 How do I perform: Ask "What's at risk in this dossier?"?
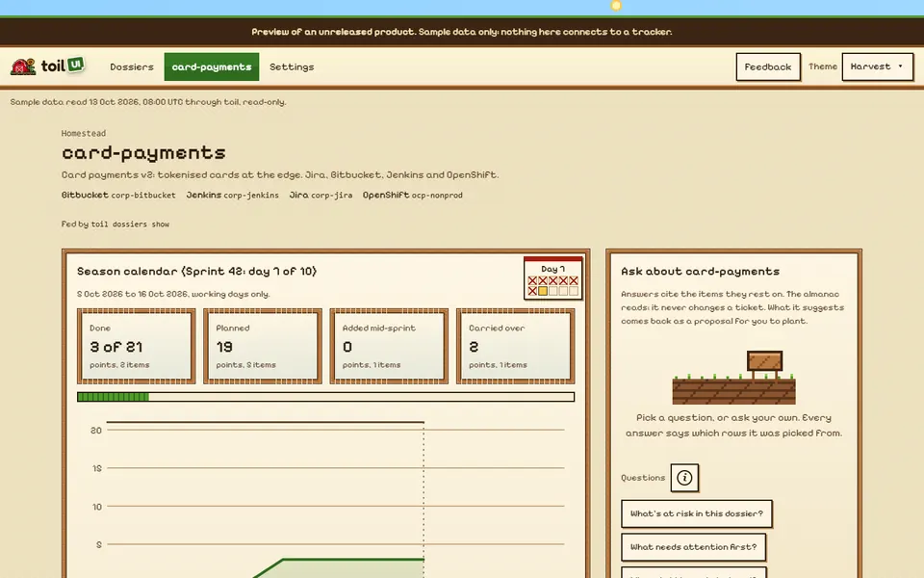(x=697, y=513)
